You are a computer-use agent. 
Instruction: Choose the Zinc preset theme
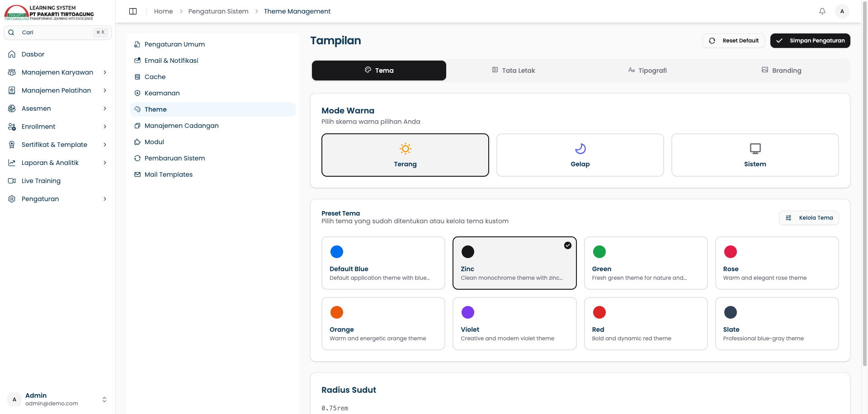coord(514,263)
